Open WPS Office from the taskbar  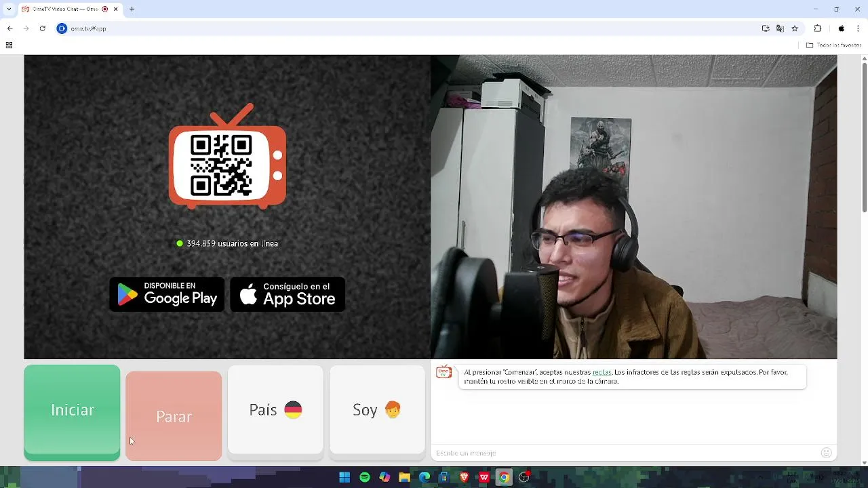tap(484, 477)
